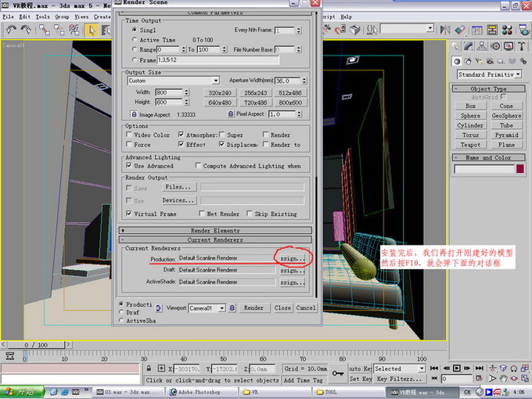Open the Help menu
The width and height of the screenshot is (532, 399).
[346, 16]
